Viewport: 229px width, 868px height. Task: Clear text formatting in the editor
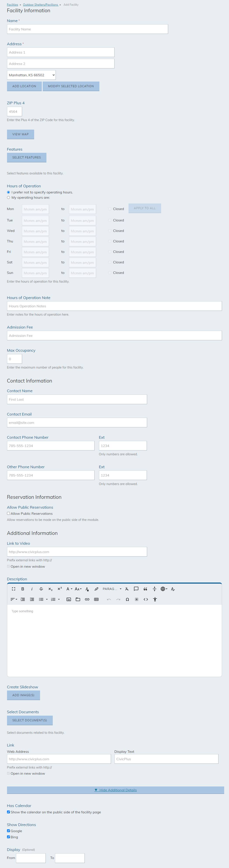(x=127, y=589)
